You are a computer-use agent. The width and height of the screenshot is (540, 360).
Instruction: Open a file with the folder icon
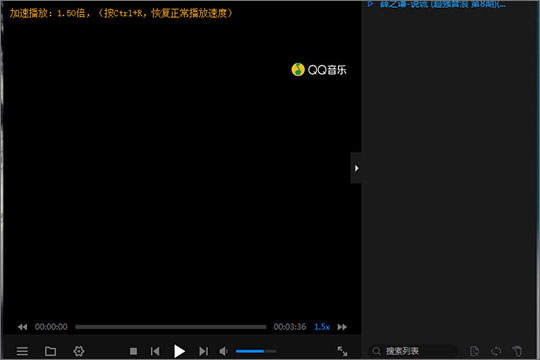click(51, 351)
